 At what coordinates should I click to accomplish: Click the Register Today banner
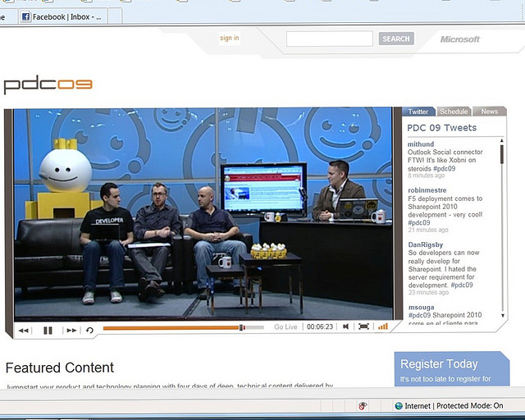(x=452, y=369)
